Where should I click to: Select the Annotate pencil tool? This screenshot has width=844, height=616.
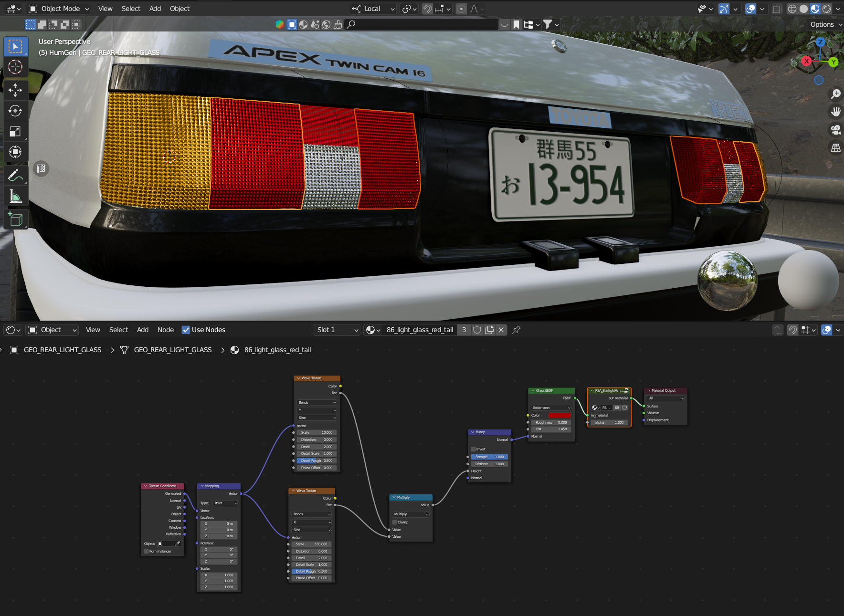[x=15, y=175]
